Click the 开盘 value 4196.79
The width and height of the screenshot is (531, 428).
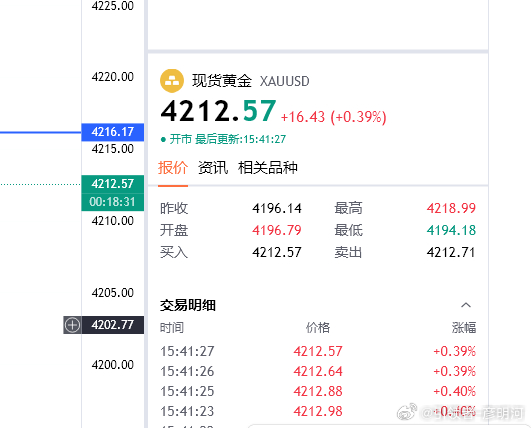[277, 230]
